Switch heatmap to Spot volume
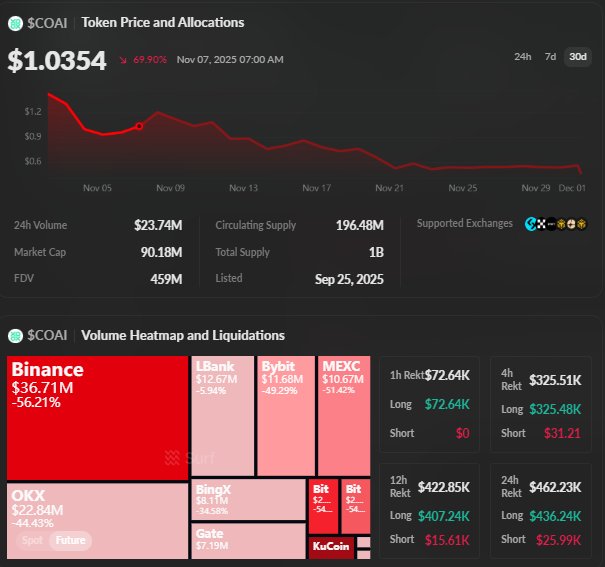The height and width of the screenshot is (567, 605). [32, 541]
